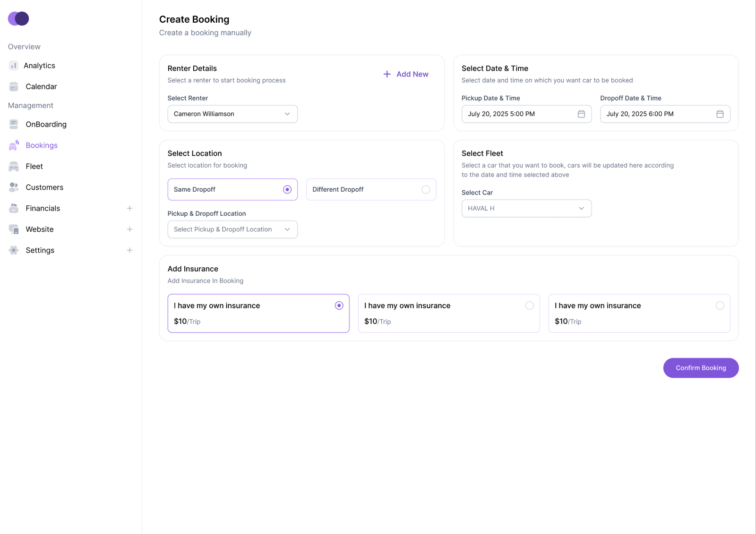Open Calendar from the sidebar
756x534 pixels.
tap(41, 86)
